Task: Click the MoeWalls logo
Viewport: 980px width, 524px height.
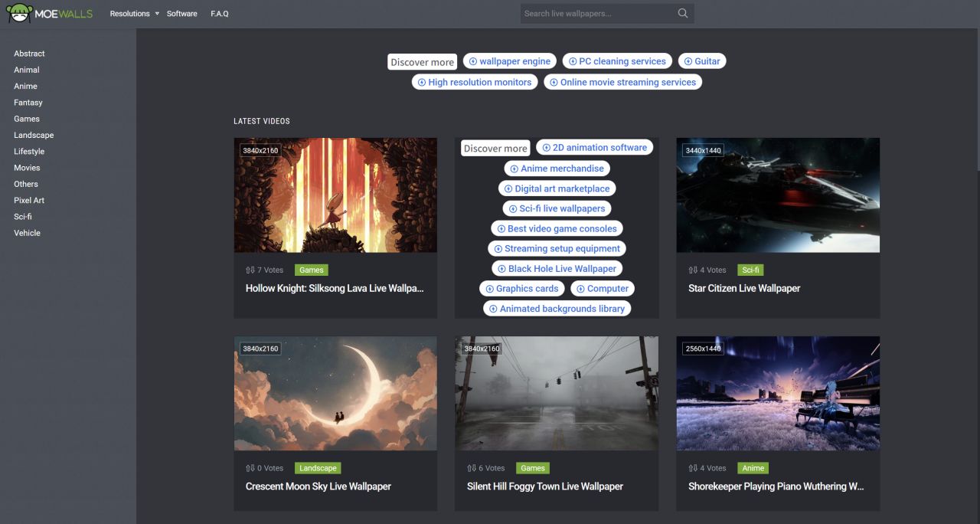Action: tap(50, 13)
